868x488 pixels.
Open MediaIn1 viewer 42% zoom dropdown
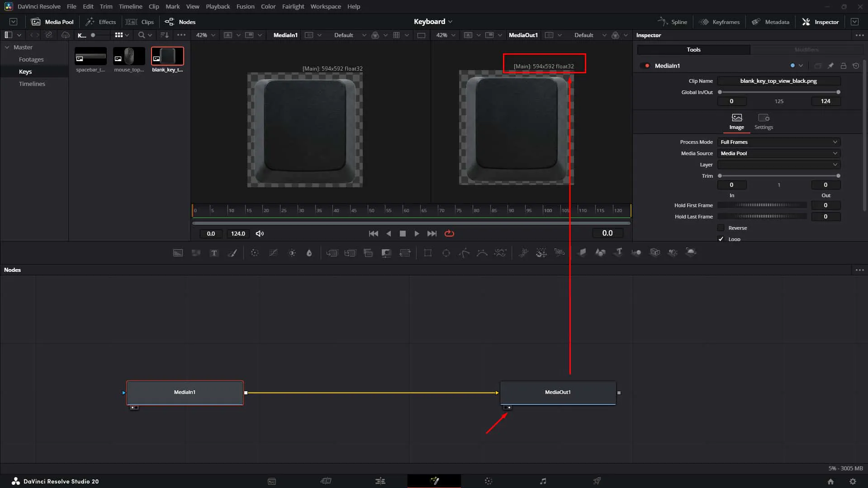[x=206, y=35]
